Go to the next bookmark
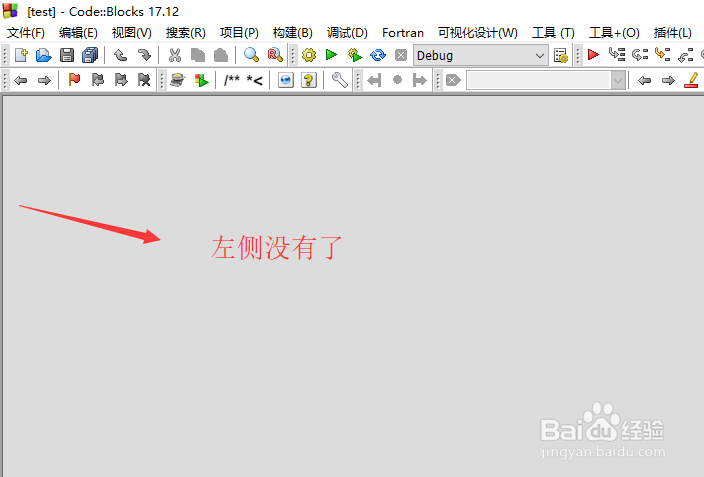 pyautogui.click(x=121, y=80)
